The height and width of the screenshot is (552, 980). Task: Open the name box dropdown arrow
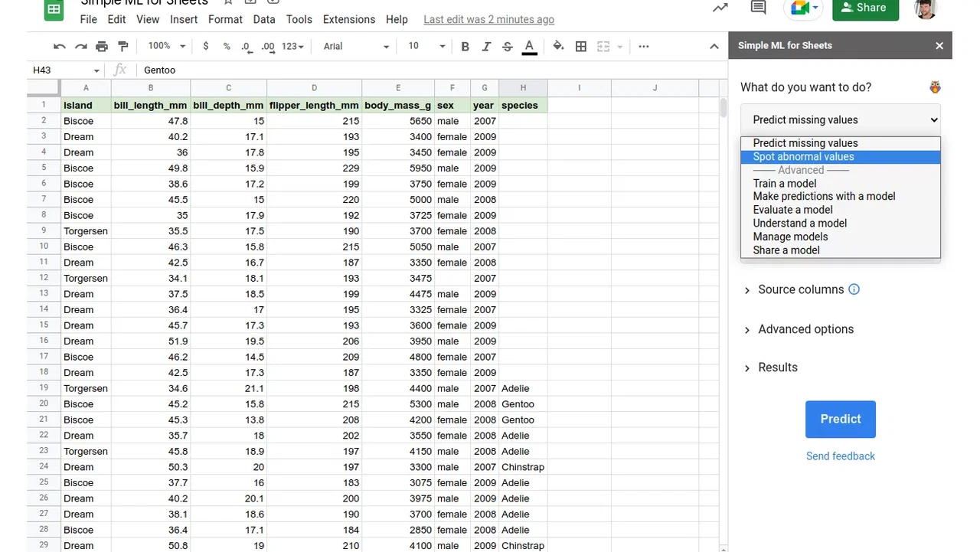click(96, 70)
